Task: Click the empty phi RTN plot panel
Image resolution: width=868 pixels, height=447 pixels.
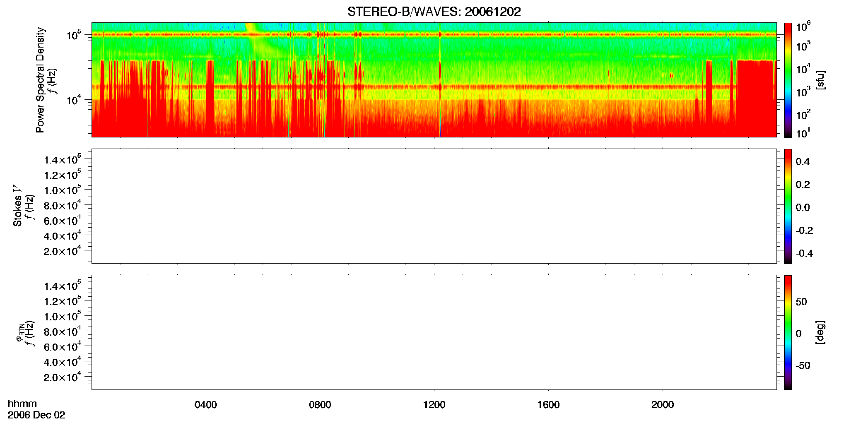Action: pyautogui.click(x=434, y=332)
